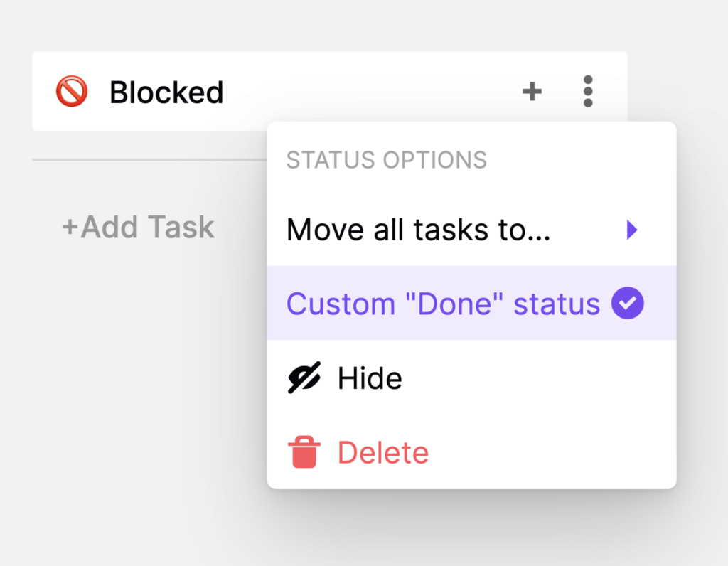Click the plus icon in Blocked header
728x566 pixels.
[532, 91]
